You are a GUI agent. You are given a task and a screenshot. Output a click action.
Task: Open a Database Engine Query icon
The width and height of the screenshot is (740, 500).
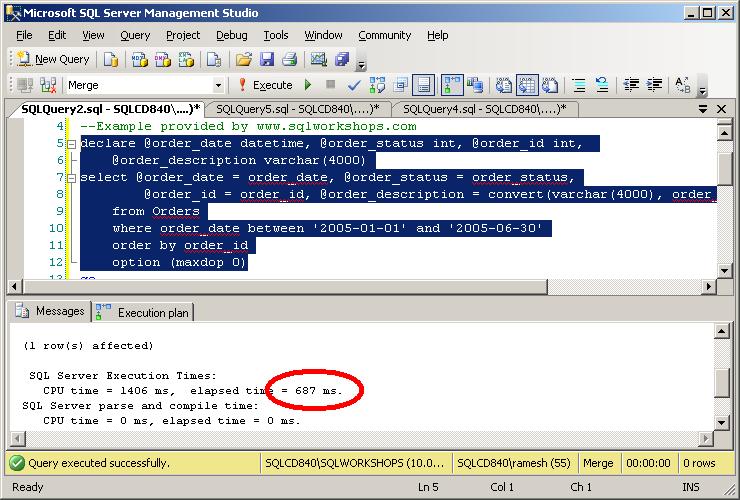coord(111,59)
